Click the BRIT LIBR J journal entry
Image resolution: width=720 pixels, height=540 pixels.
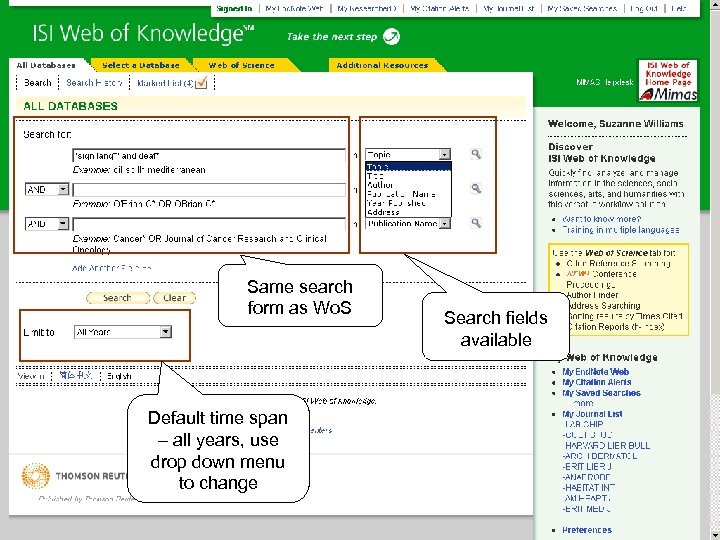tap(587, 467)
